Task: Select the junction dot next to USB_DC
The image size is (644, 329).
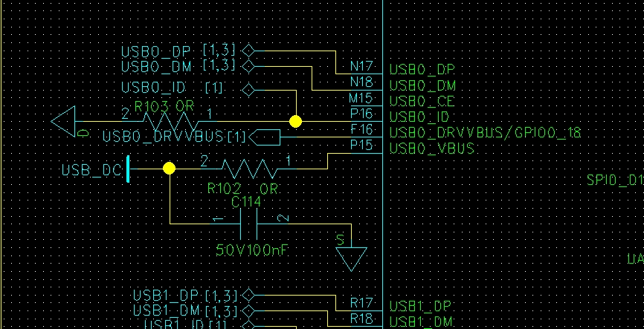Action: pyautogui.click(x=170, y=168)
